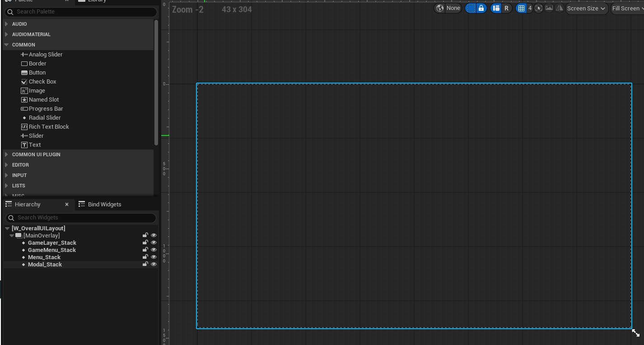This screenshot has height=345, width=644.
Task: Switch to the Hierarchy tab
Action: point(28,205)
